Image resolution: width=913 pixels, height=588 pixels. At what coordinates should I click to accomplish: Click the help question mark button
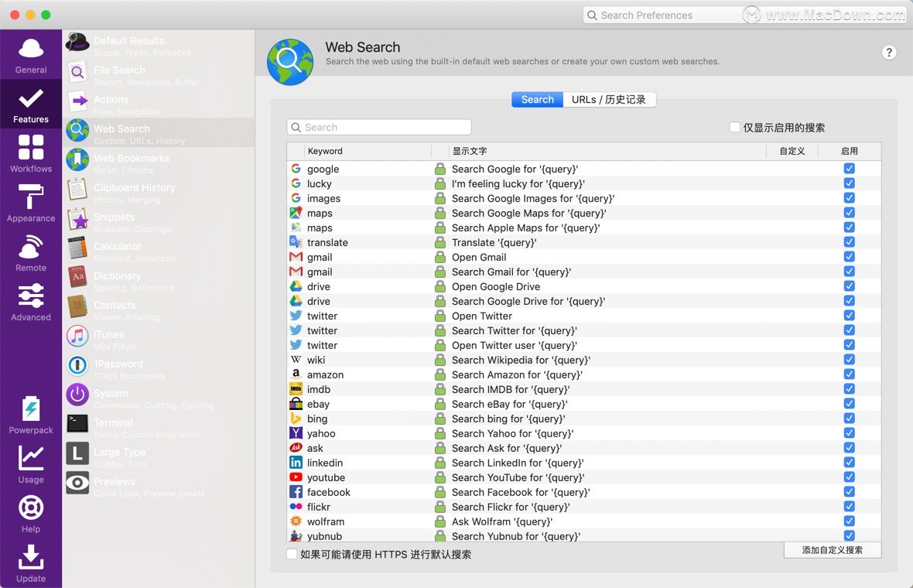[888, 53]
